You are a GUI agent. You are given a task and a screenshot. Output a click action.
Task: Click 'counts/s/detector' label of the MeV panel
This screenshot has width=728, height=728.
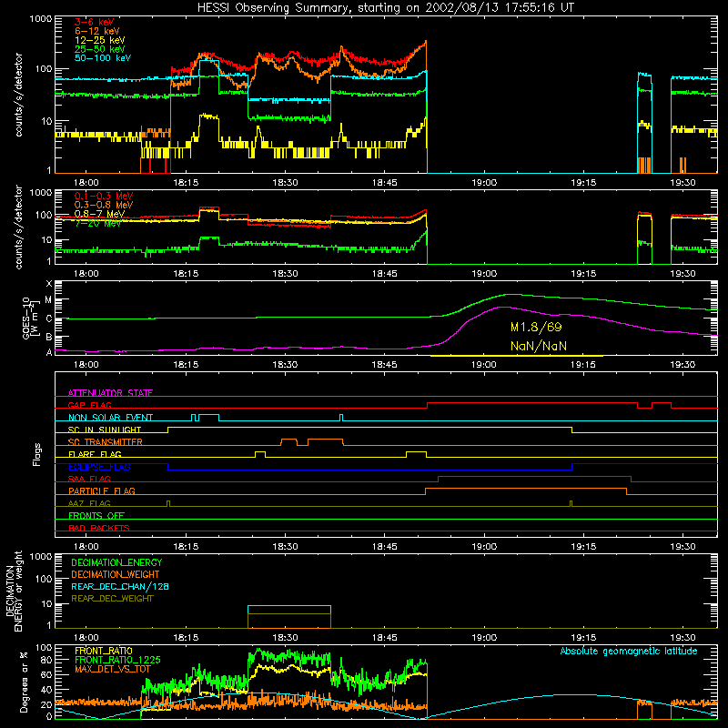coord(19,227)
